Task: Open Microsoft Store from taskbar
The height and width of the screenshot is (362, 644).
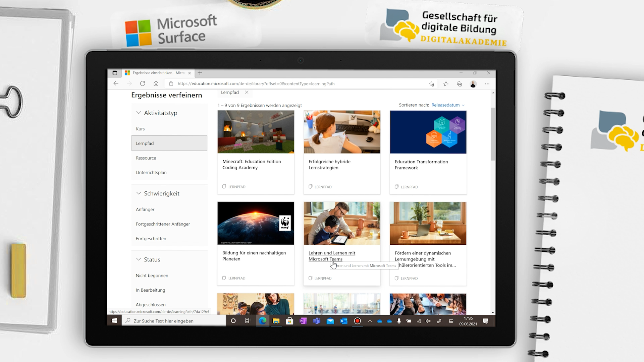Action: 290,321
